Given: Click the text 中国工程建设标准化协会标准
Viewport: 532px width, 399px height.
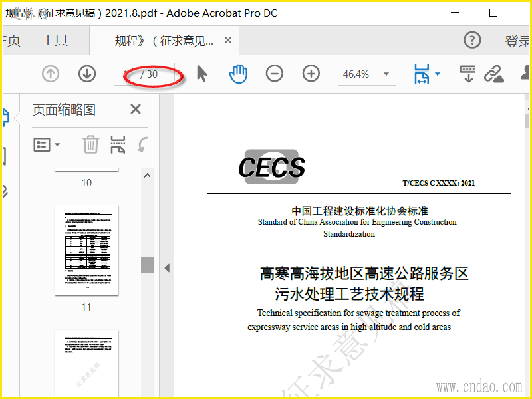Looking at the screenshot, I should tap(360, 211).
